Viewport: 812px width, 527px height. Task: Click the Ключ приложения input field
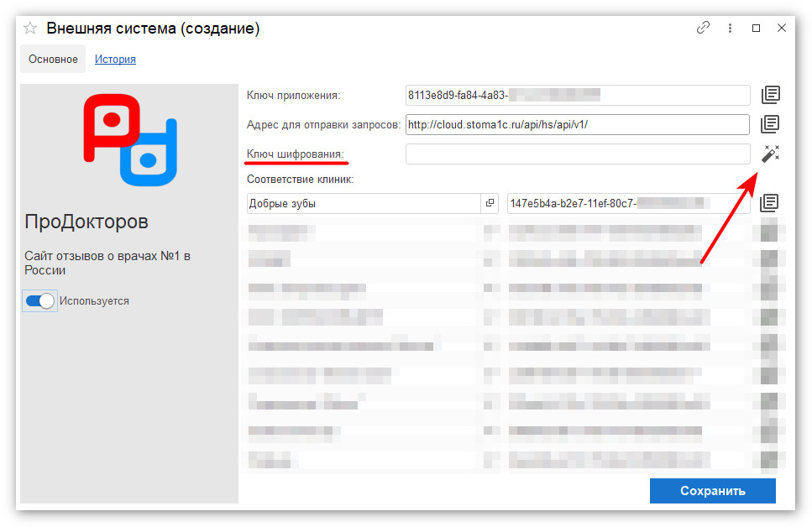[577, 95]
